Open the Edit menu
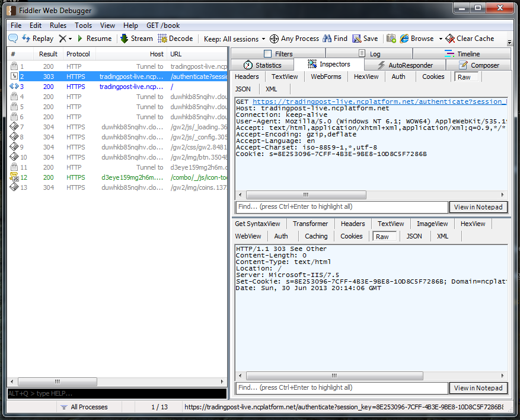Viewport: 520px width, 420px height. tap(36, 26)
